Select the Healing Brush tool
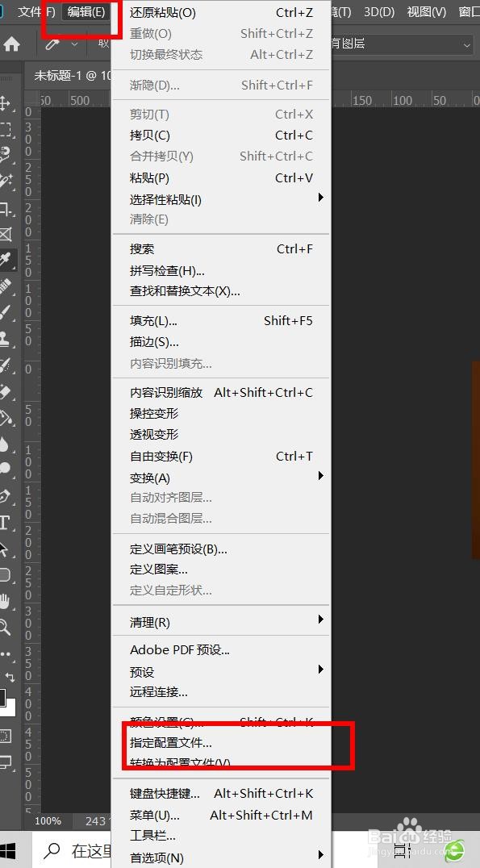The height and width of the screenshot is (868, 480). (5, 286)
